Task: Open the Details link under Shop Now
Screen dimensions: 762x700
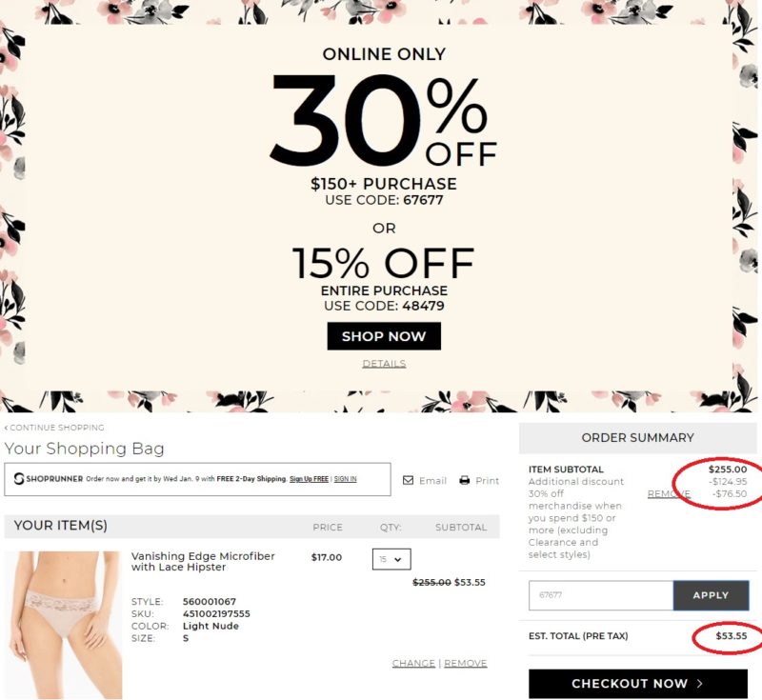Action: coord(384,364)
